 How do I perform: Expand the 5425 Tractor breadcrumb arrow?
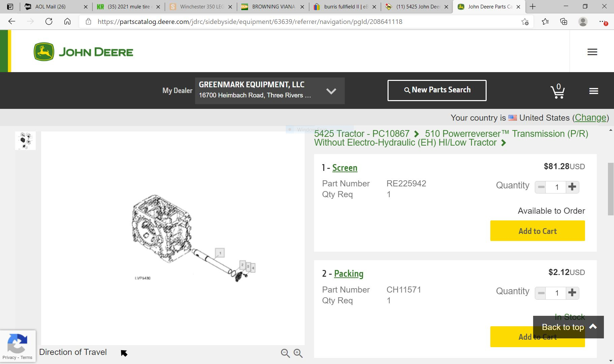pos(417,134)
